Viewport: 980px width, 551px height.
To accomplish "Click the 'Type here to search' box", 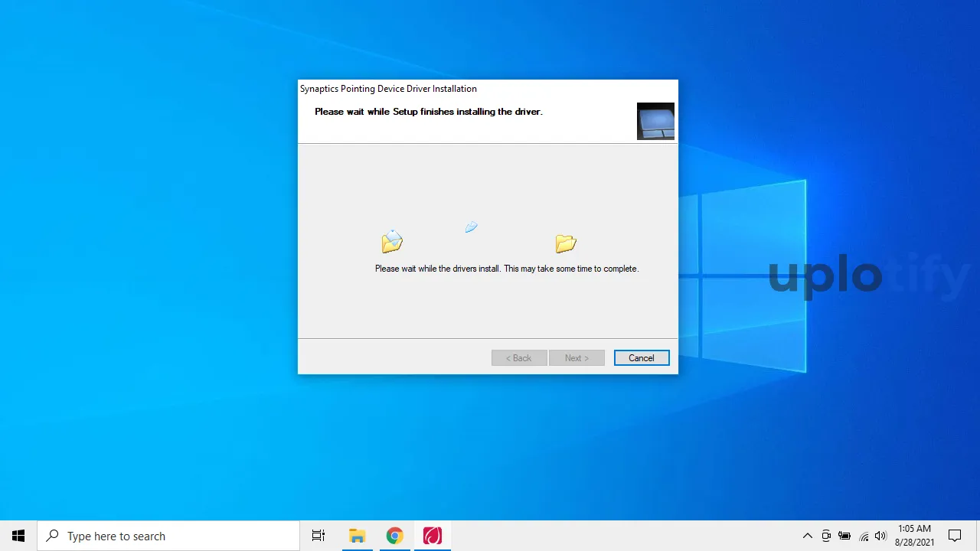I will pos(168,536).
